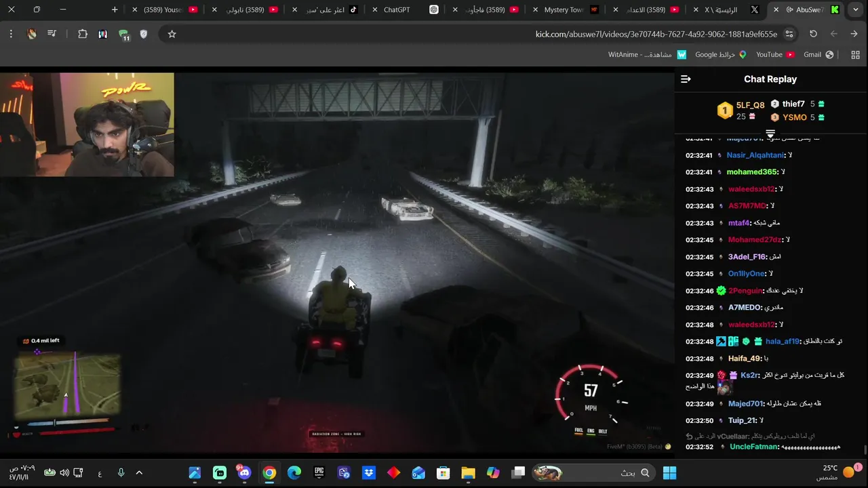Open the WitAnime bookmark

647,55
